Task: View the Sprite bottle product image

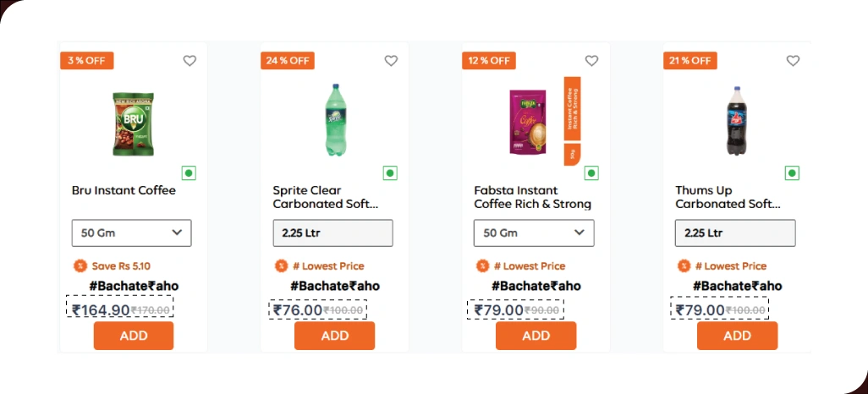Action: [334, 120]
